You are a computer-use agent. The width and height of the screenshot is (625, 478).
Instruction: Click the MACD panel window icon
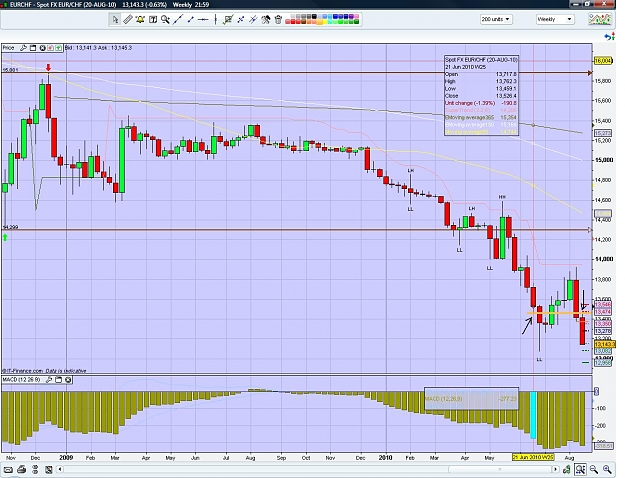59,380
